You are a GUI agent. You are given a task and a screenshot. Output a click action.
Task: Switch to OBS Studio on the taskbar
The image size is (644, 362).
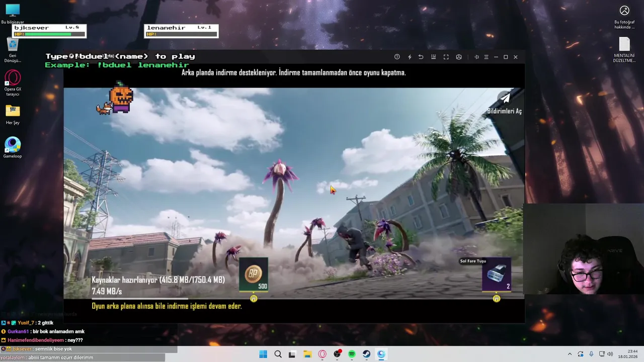point(337,354)
